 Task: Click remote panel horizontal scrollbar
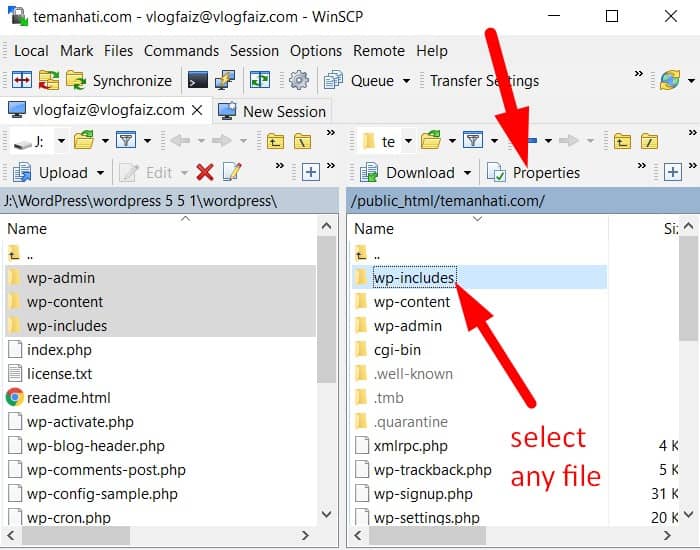[427, 535]
